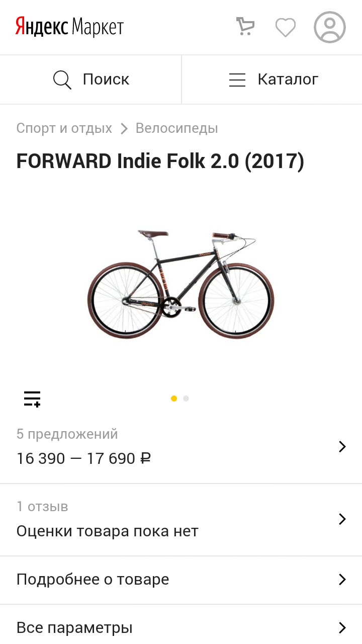Tap the hamburger catalog icon
The height and width of the screenshot is (644, 362).
tap(237, 80)
